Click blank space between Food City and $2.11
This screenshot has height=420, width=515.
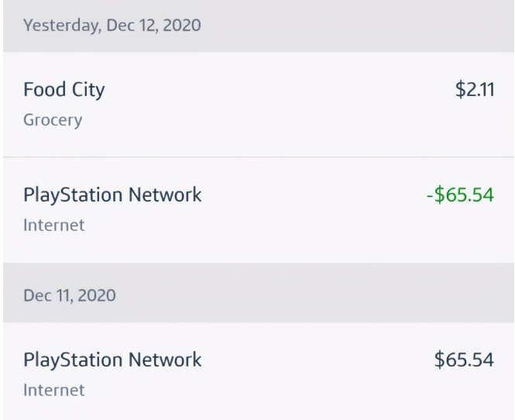click(279, 90)
